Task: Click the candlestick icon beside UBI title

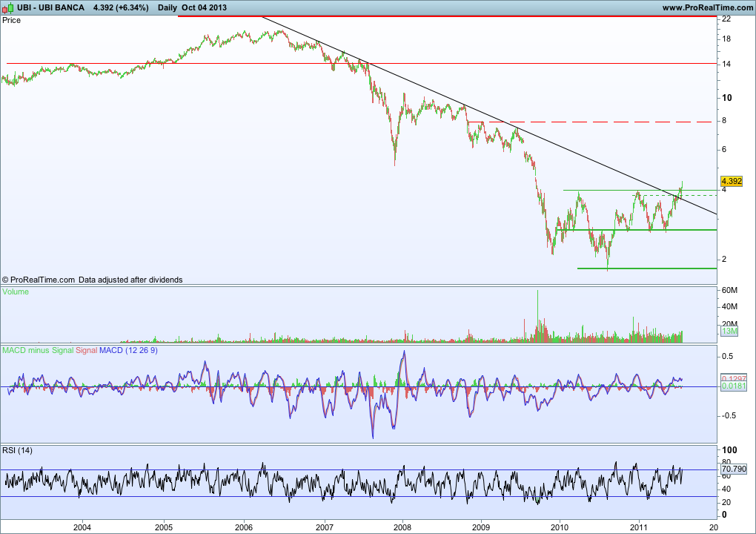Action: (x=9, y=7)
